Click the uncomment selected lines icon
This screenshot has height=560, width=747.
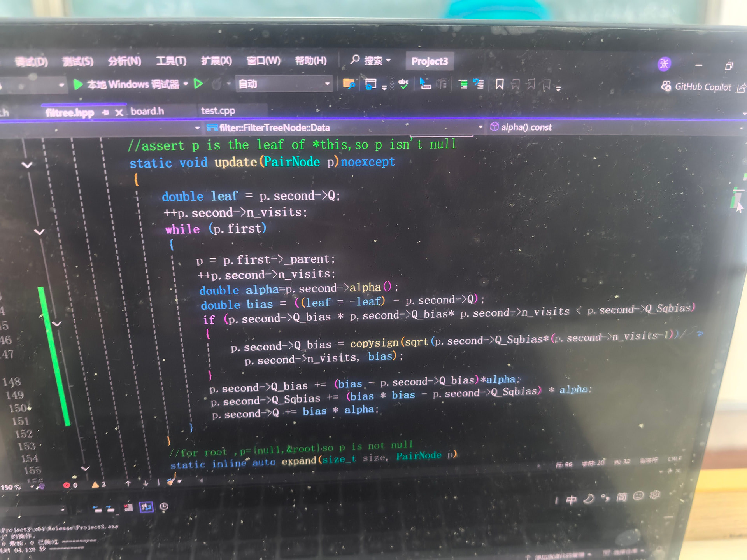coord(478,84)
